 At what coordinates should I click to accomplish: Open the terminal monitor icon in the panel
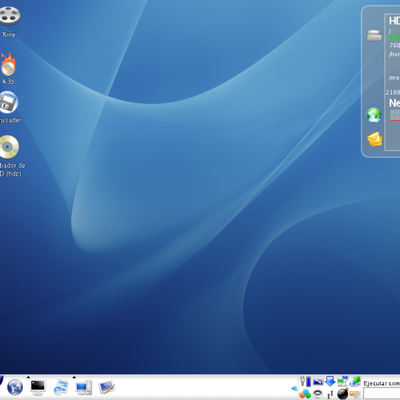tap(38, 387)
